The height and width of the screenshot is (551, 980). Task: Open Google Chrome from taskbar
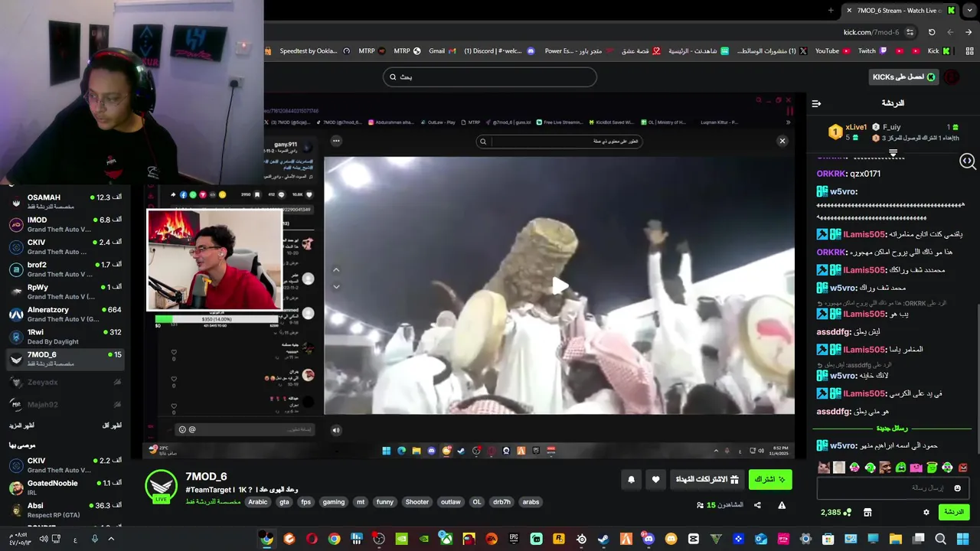point(334,539)
